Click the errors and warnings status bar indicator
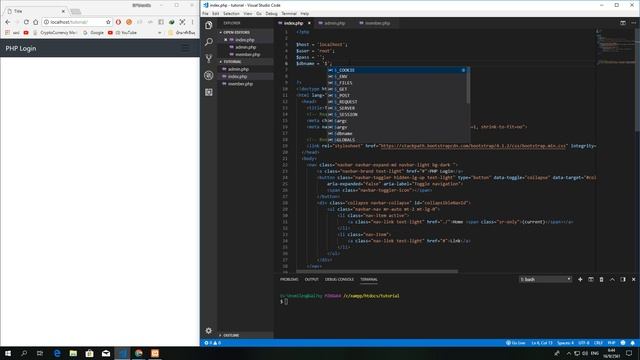 [x=212, y=343]
